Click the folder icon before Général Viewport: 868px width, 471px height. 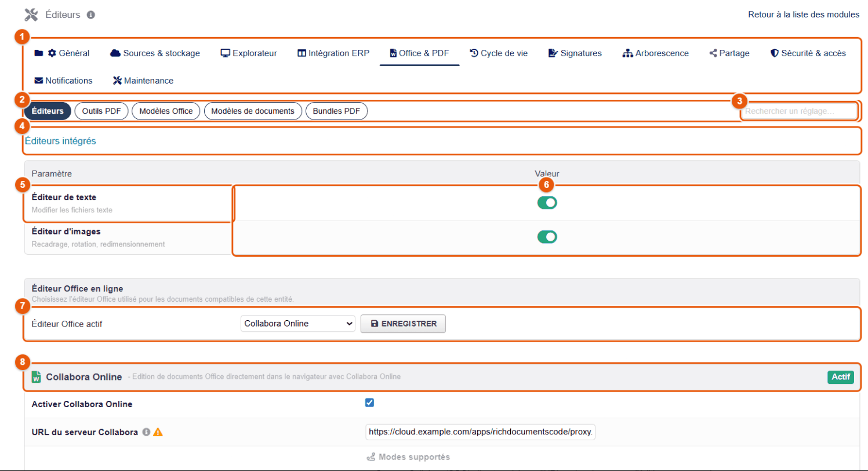click(x=39, y=53)
